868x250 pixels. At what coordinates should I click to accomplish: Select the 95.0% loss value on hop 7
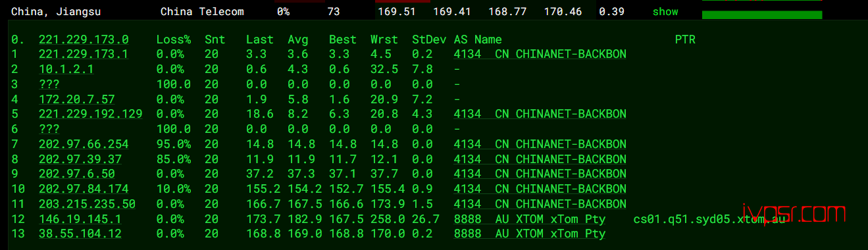pyautogui.click(x=174, y=144)
